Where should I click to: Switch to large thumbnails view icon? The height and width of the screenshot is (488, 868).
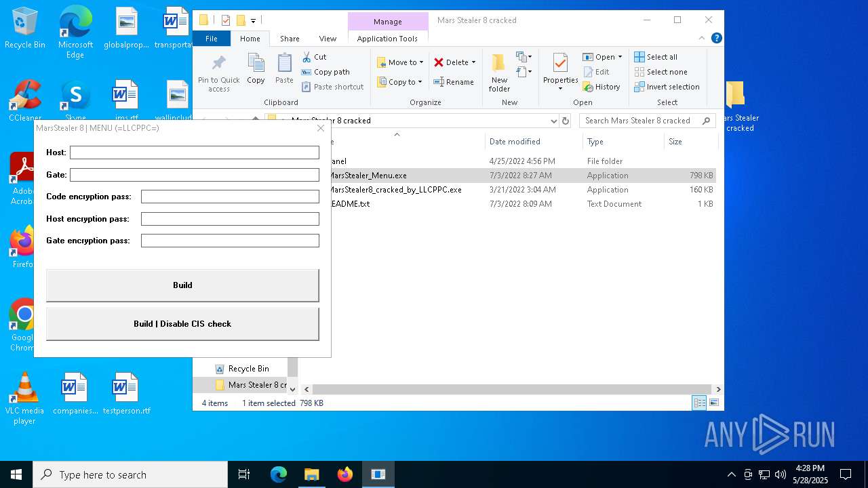click(x=713, y=403)
